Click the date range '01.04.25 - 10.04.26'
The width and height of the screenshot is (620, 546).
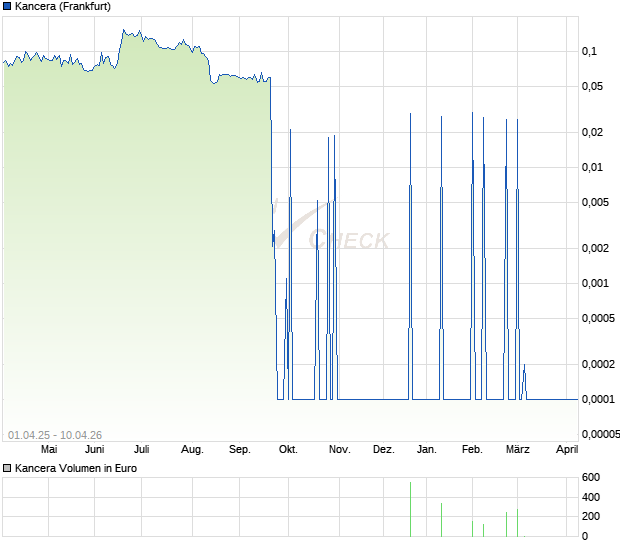[55, 435]
